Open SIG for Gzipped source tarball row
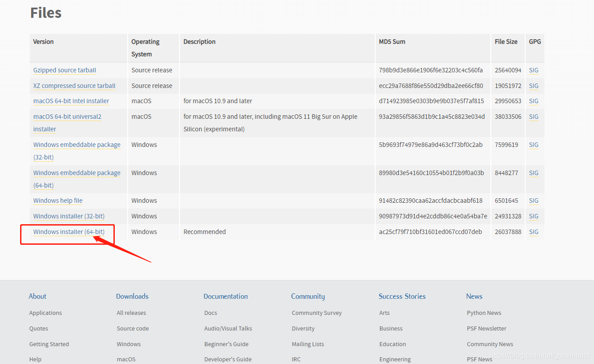 pyautogui.click(x=534, y=70)
